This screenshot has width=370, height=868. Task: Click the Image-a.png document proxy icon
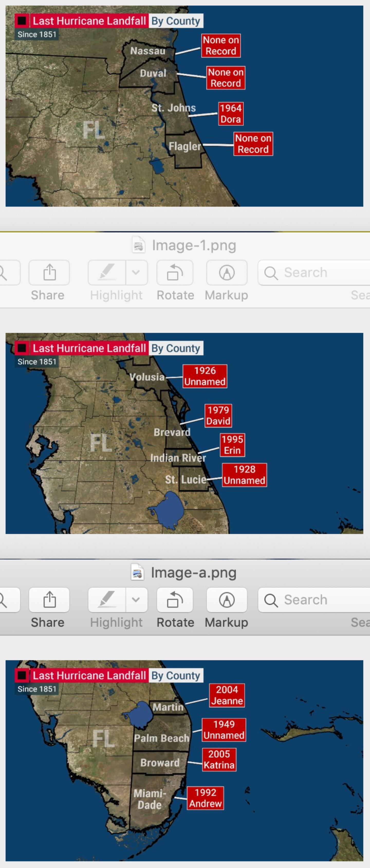(x=137, y=572)
